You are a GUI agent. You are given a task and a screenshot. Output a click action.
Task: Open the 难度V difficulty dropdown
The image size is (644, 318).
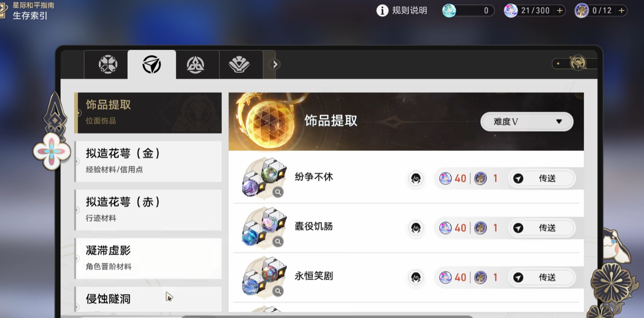pyautogui.click(x=527, y=122)
